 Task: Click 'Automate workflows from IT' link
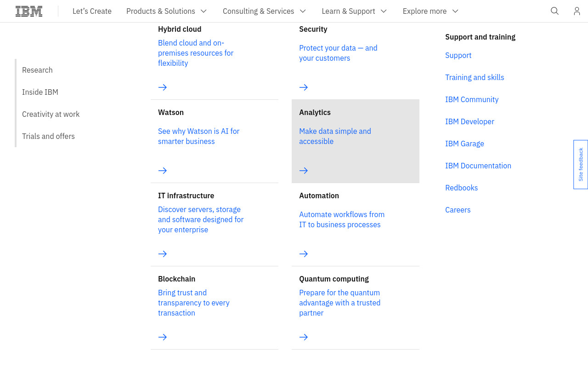click(x=342, y=219)
